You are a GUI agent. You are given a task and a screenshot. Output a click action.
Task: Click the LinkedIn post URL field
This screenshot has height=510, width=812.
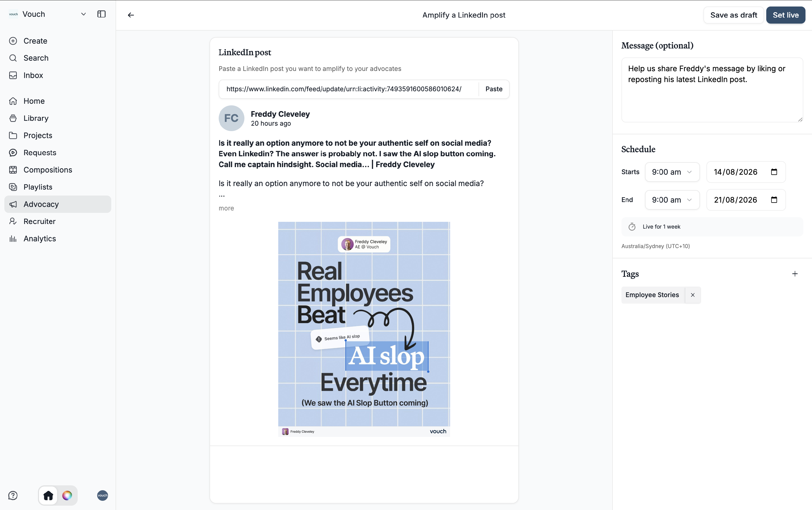coord(349,89)
